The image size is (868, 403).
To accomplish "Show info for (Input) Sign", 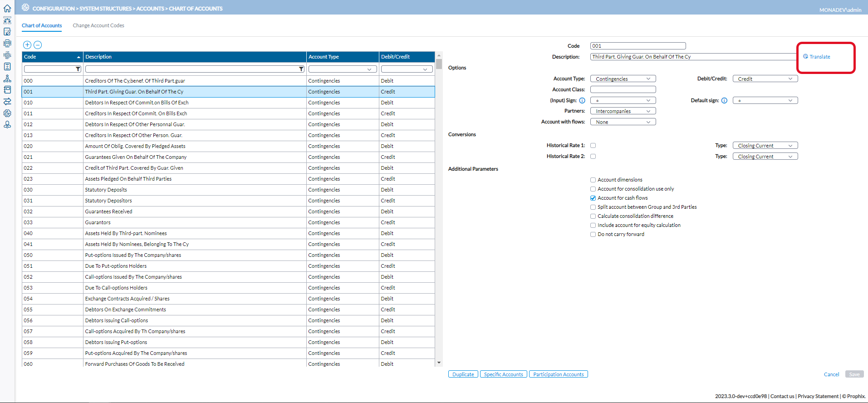I will [582, 101].
